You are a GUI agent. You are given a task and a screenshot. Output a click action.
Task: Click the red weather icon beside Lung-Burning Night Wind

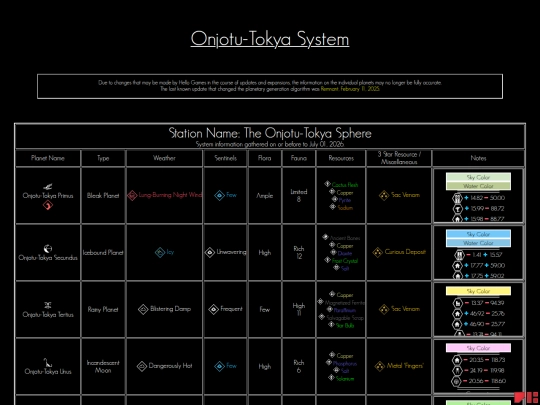click(132, 195)
